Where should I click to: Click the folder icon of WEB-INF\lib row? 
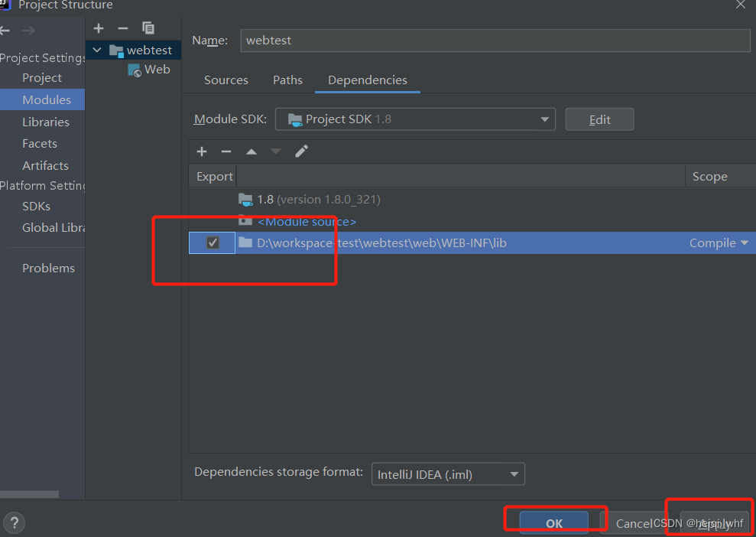coord(245,242)
